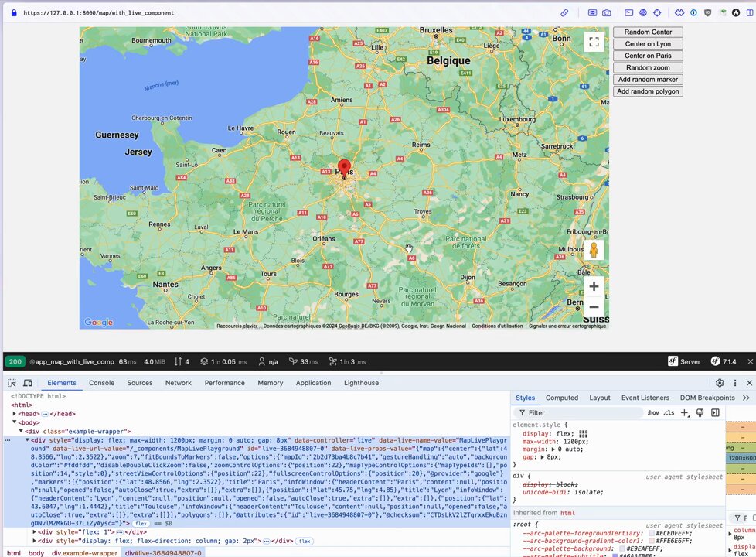756x557 pixels.
Task: Expand the flex-direction column div node
Action: (34, 541)
